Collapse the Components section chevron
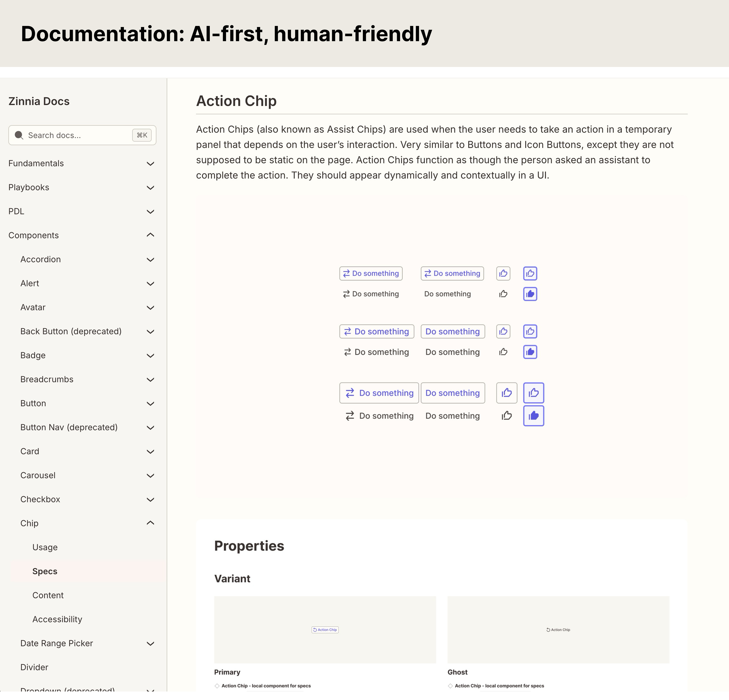Image resolution: width=729 pixels, height=700 pixels. [150, 235]
